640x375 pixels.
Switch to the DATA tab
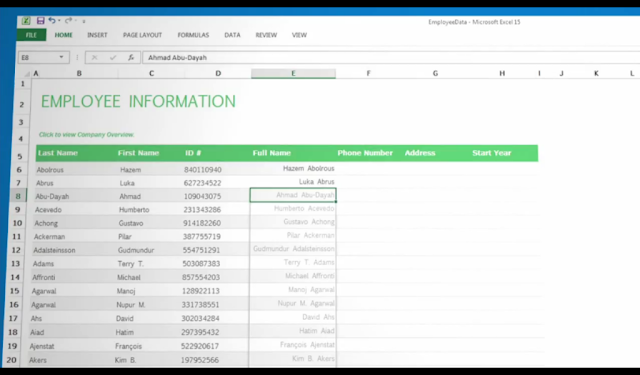232,35
